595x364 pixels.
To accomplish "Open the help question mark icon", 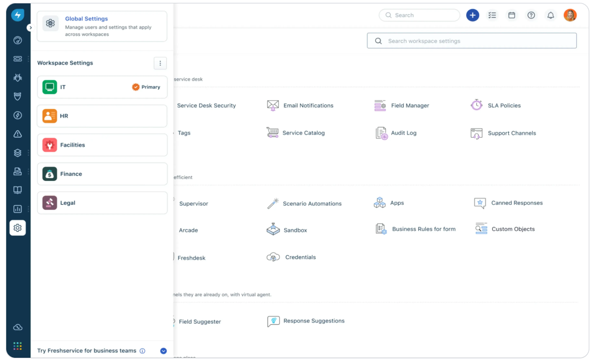I will tap(531, 15).
